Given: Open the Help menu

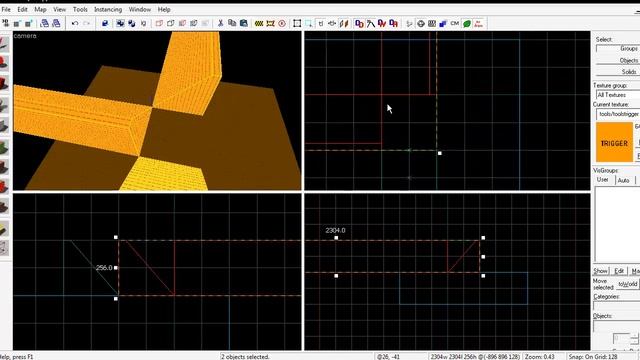Looking at the screenshot, I should point(164,9).
